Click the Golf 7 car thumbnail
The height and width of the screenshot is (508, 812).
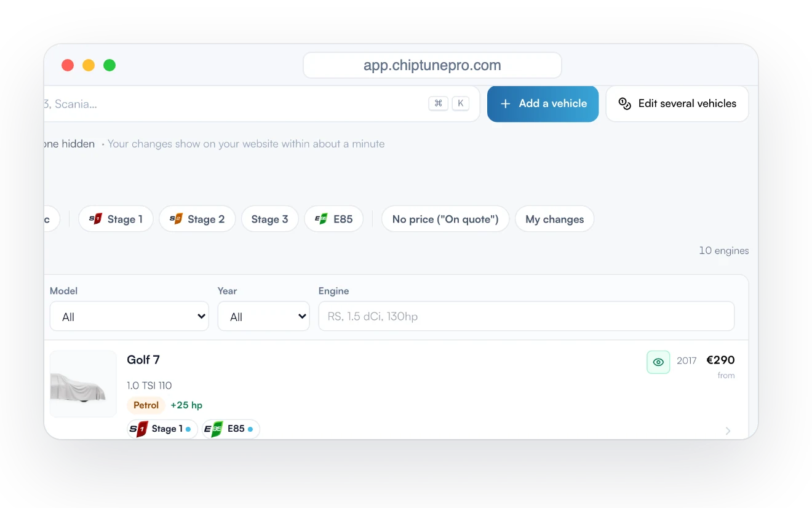[x=83, y=384]
